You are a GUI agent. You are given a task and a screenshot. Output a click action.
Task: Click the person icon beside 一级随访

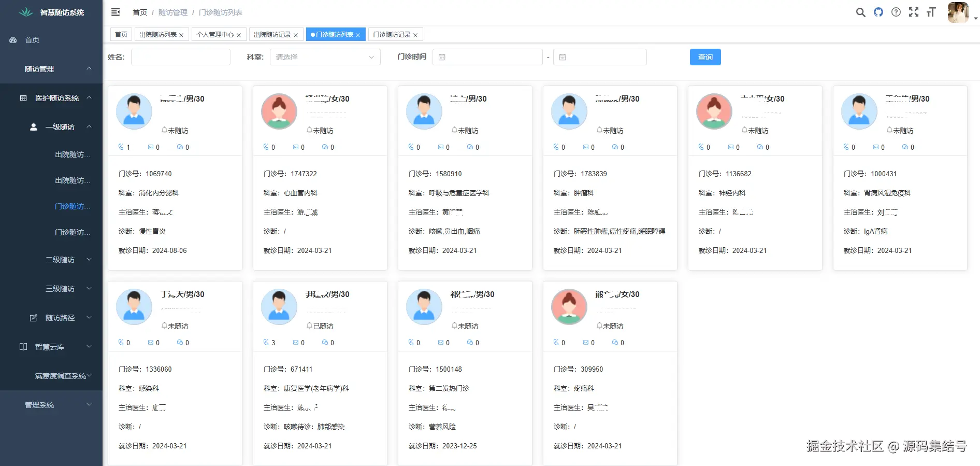34,127
